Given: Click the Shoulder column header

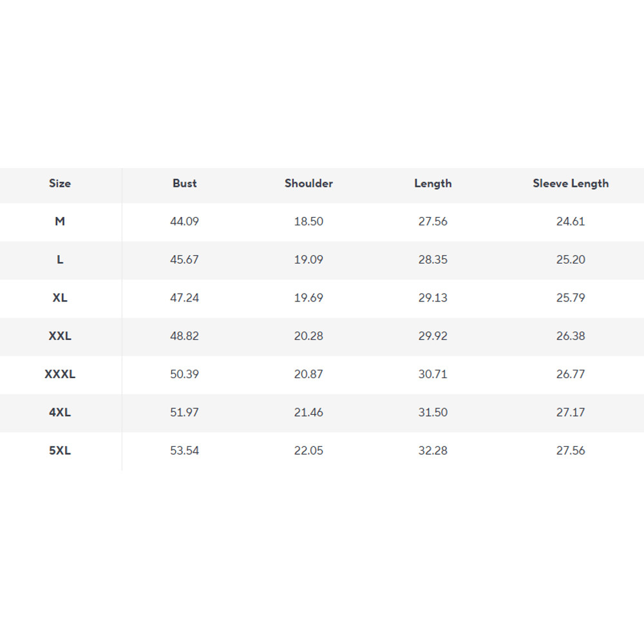Looking at the screenshot, I should click(x=308, y=184).
